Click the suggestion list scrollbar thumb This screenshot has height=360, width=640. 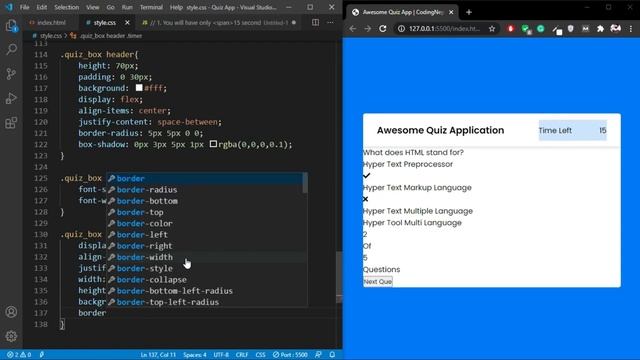pos(305,183)
